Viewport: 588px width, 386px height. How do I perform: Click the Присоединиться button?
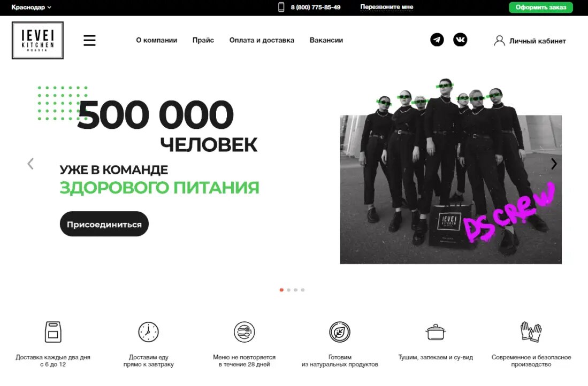tap(104, 224)
